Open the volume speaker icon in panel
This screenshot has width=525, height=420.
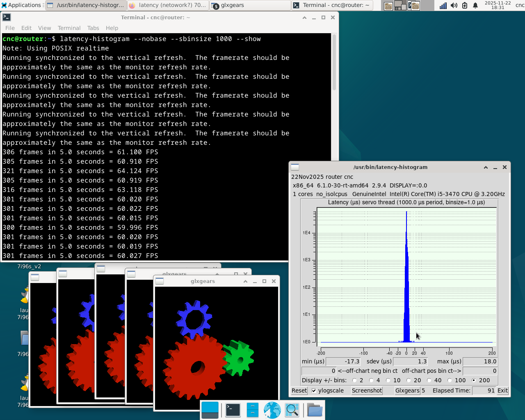click(x=454, y=5)
